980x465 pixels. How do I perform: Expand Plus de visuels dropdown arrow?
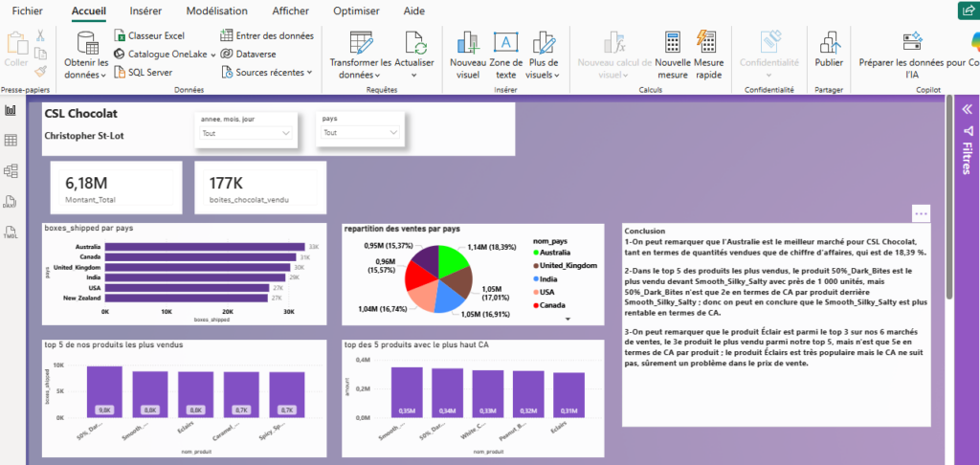(x=556, y=76)
